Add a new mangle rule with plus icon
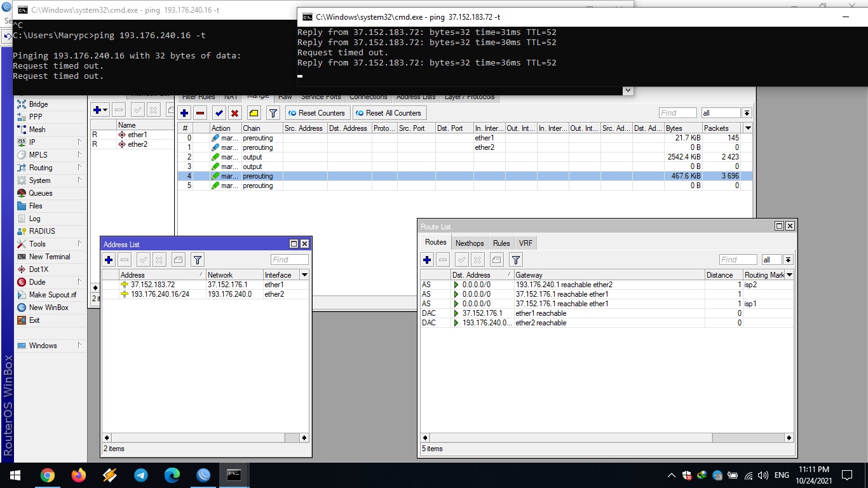The image size is (868, 488). pyautogui.click(x=184, y=113)
